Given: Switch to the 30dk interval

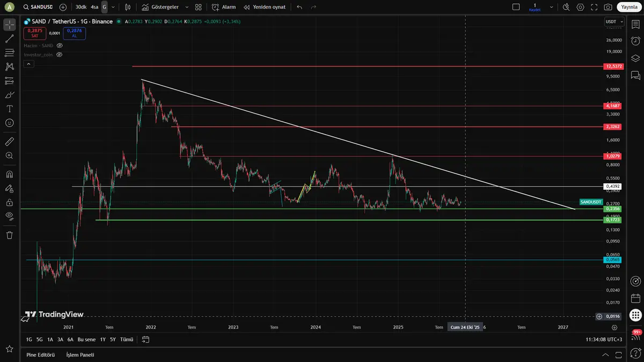Looking at the screenshot, I should tap(81, 7).
